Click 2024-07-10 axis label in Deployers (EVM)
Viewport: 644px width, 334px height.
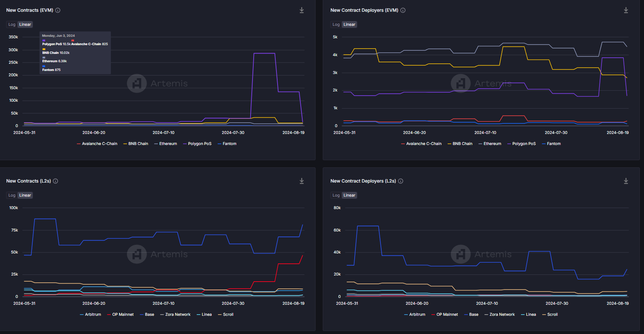click(x=485, y=133)
